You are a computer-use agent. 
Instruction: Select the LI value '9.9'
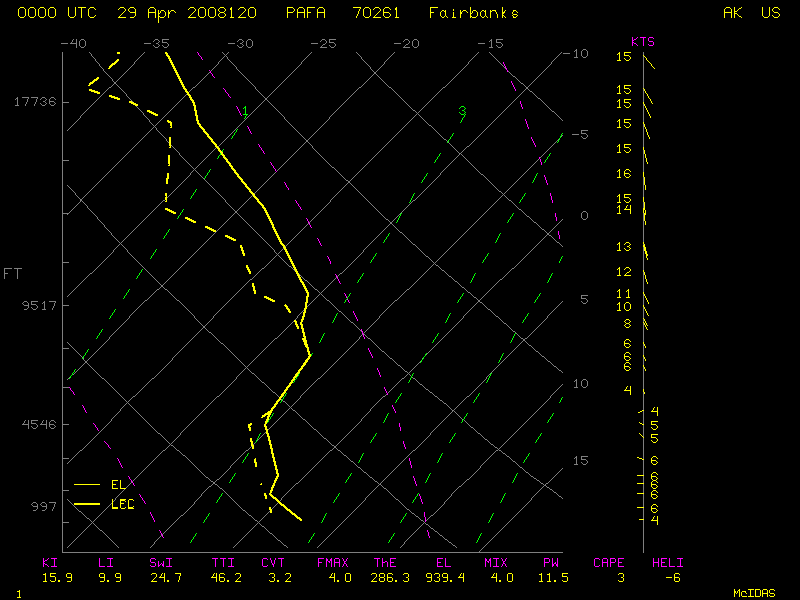coord(110,578)
